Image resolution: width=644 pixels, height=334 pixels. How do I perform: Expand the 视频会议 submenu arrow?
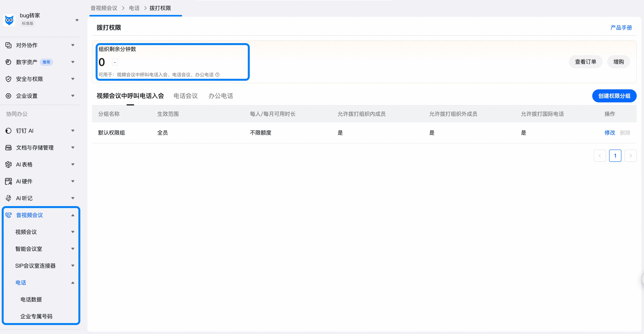73,232
